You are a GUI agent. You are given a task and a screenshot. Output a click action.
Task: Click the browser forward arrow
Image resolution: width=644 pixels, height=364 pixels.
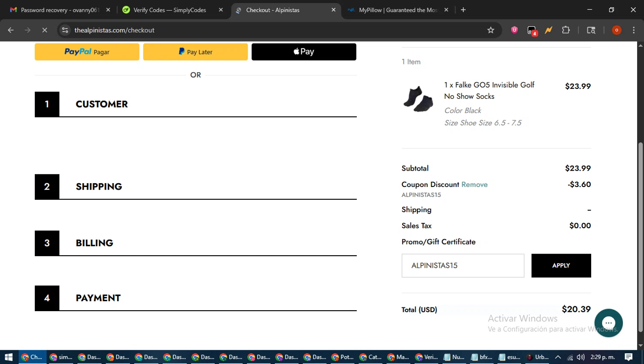[27, 30]
